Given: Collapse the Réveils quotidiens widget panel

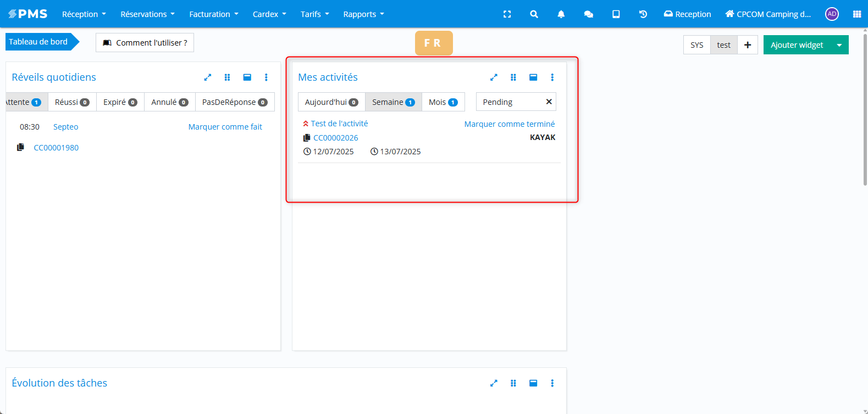Looking at the screenshot, I should pyautogui.click(x=247, y=77).
